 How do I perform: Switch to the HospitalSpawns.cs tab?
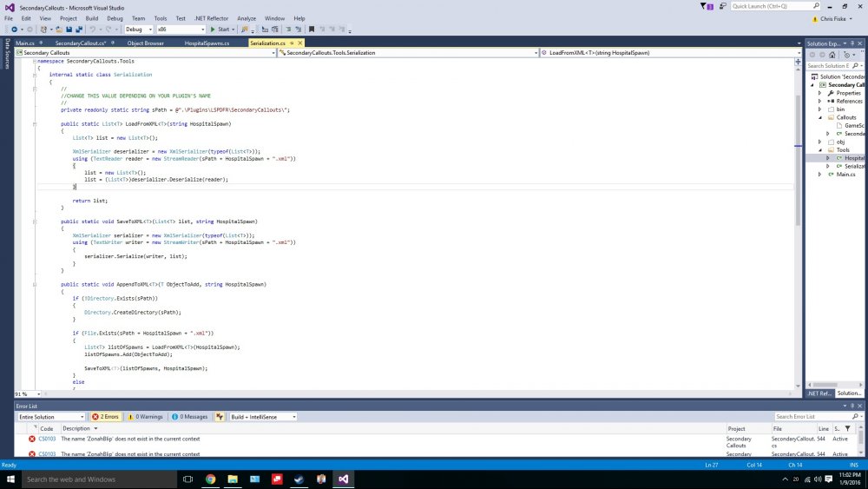click(207, 43)
